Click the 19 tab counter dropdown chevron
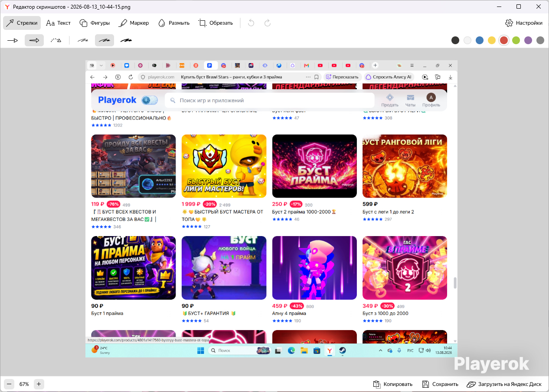Viewport: 549px width, 392px height. point(101,65)
